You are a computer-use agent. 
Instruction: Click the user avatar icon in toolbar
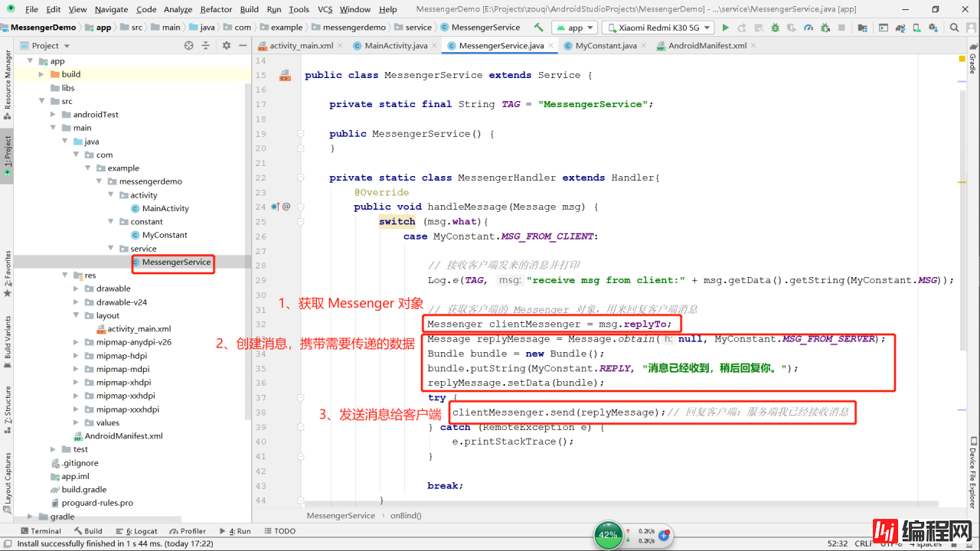pos(971,28)
